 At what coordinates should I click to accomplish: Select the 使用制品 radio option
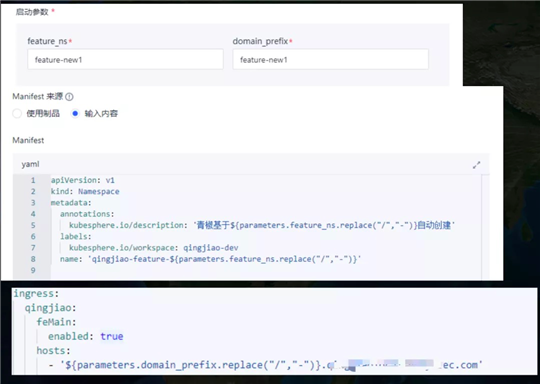click(17, 113)
